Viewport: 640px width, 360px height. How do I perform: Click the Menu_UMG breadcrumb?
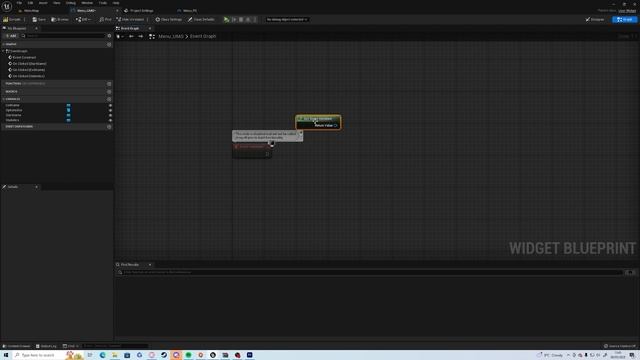(171, 36)
